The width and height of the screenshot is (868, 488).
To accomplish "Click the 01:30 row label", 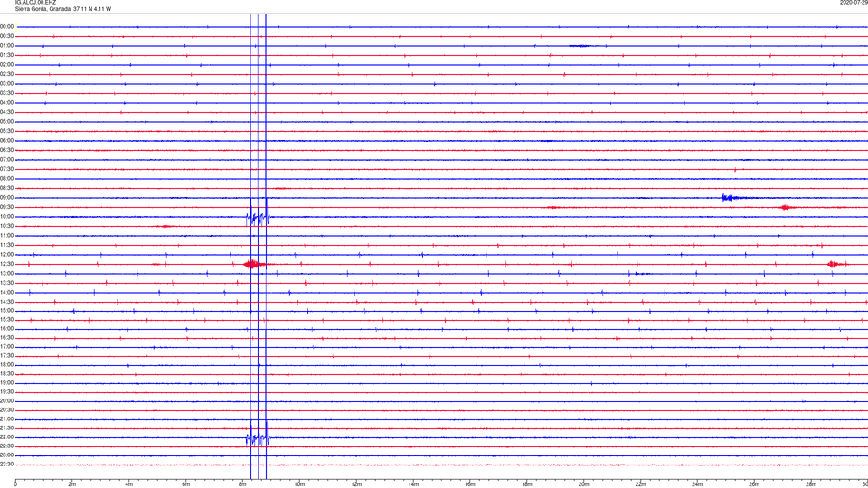I will [x=7, y=55].
